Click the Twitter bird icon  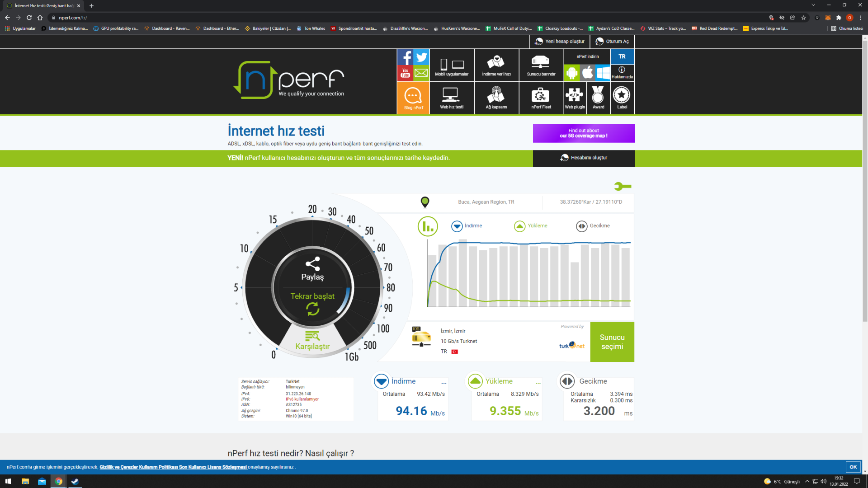pos(421,57)
